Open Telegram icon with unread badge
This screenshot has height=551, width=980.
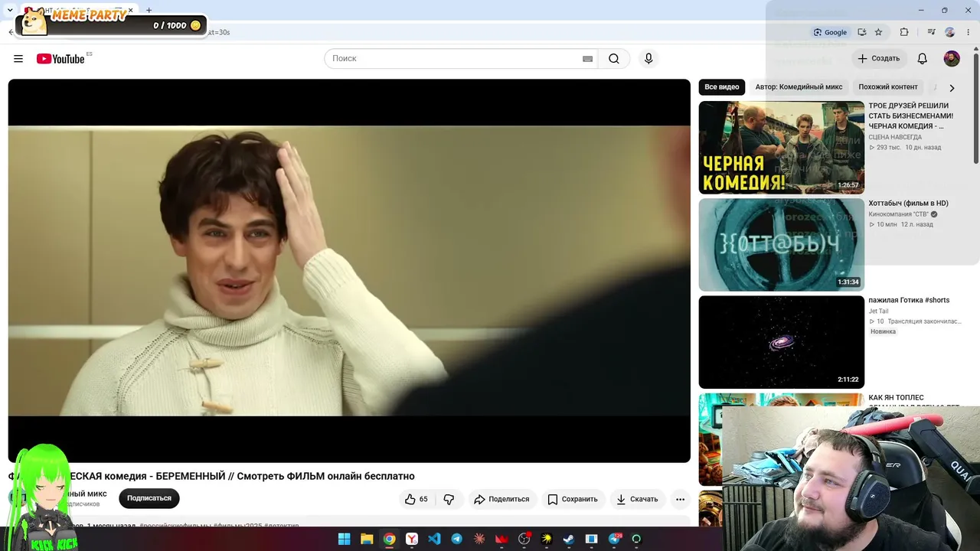[614, 539]
